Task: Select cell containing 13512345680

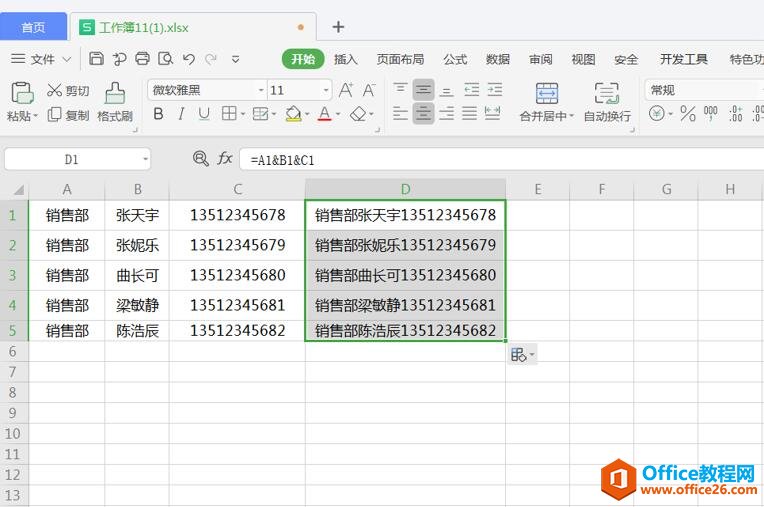Action: click(237, 275)
